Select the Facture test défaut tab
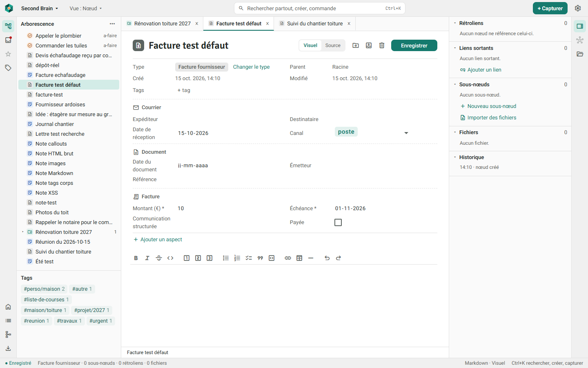The height and width of the screenshot is (368, 588). 239,24
